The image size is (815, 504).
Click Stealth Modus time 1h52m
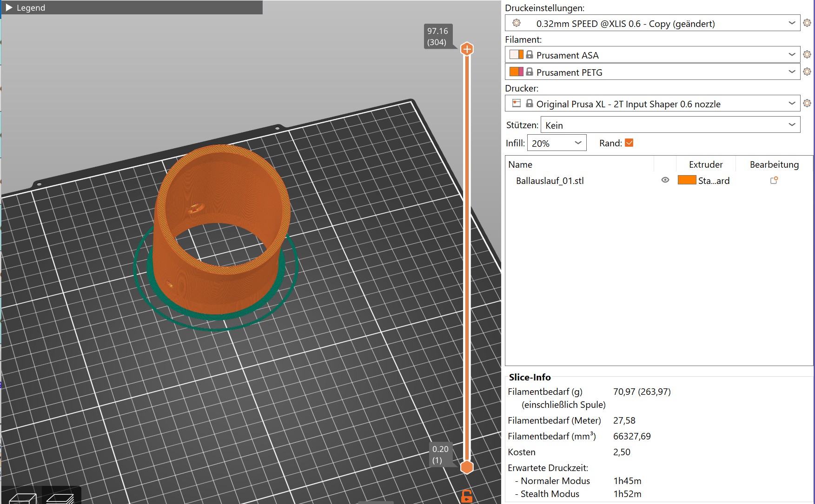[627, 494]
